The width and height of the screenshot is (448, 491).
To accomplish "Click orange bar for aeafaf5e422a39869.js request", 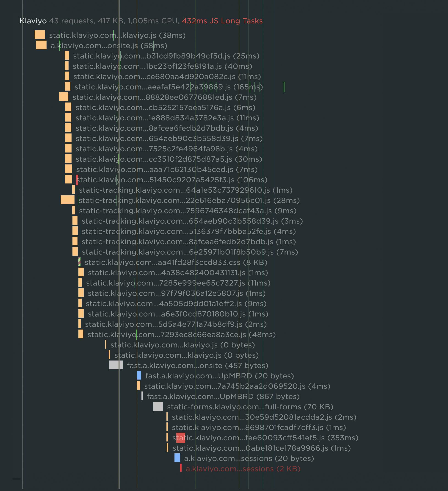I will [67, 86].
